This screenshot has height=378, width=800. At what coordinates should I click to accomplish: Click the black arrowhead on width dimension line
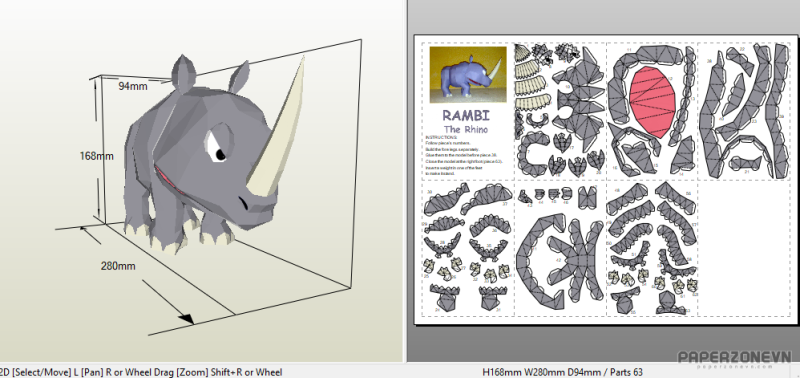[186, 319]
